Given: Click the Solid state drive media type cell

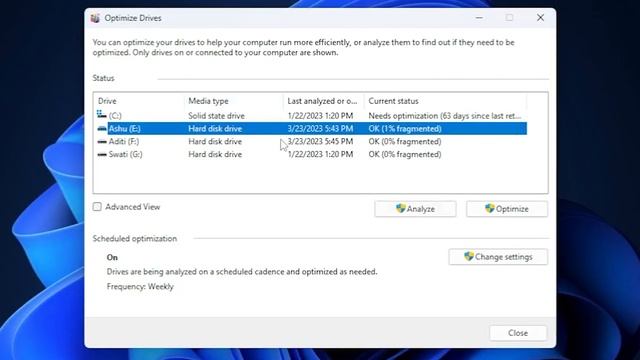Looking at the screenshot, I should (216, 116).
